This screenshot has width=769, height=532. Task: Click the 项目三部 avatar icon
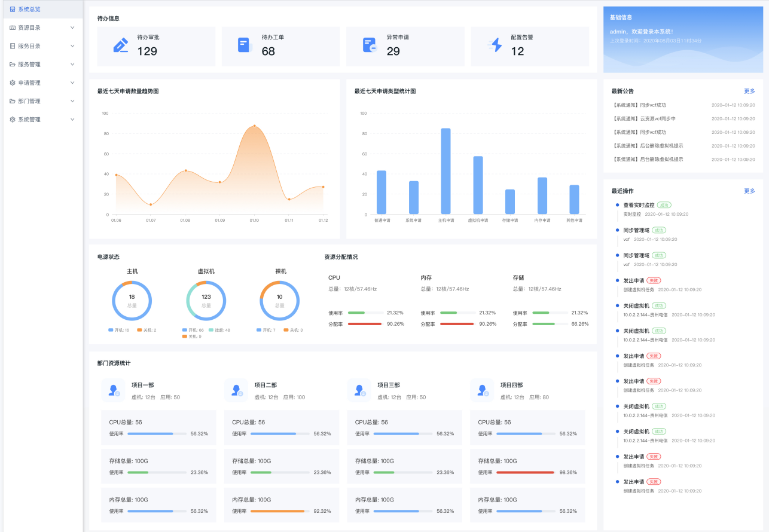tap(359, 390)
